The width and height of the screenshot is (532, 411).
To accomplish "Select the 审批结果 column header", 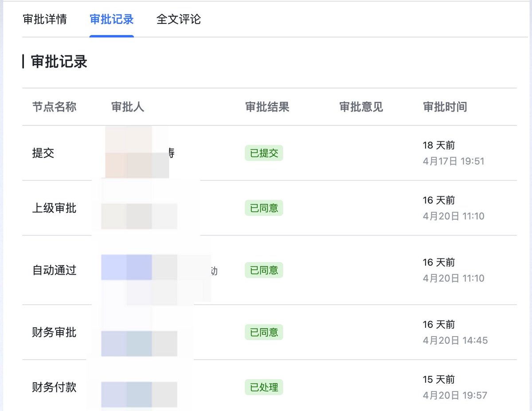I will (x=267, y=107).
